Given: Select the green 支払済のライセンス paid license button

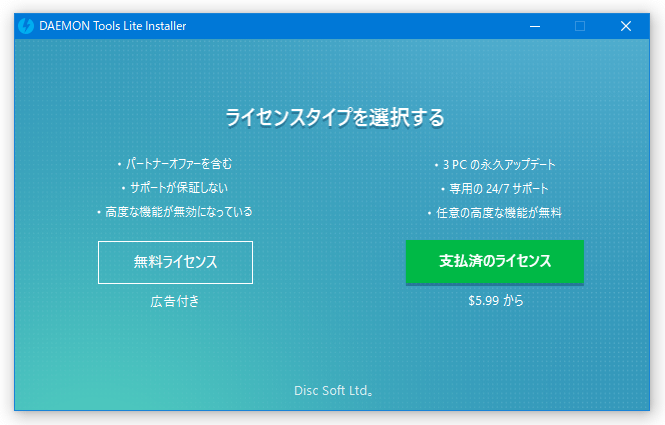Looking at the screenshot, I should point(495,261).
